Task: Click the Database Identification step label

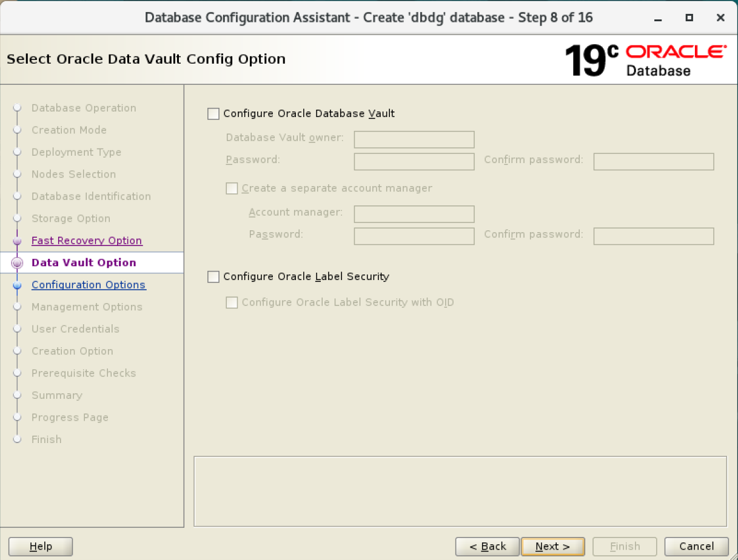Action: [x=91, y=196]
